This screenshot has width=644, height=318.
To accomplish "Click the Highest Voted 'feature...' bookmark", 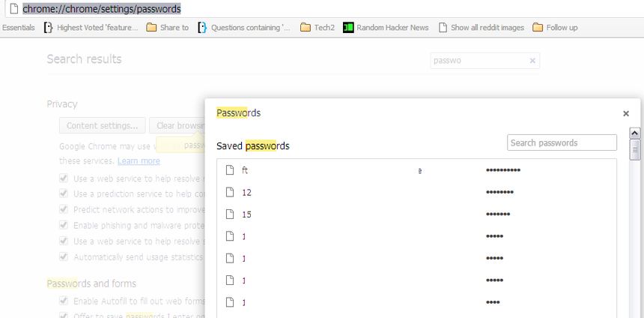I will point(91,28).
